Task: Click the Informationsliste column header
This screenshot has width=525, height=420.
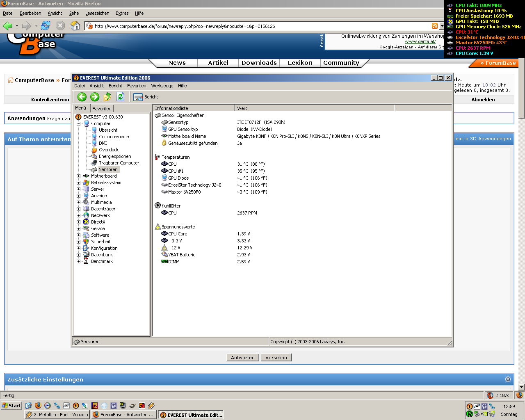Action: click(x=194, y=108)
